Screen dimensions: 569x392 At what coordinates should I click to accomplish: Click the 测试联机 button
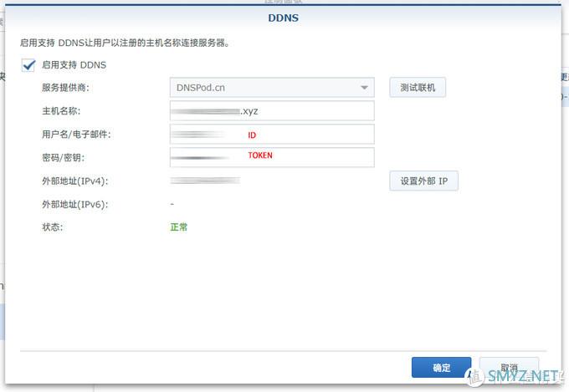coord(418,88)
